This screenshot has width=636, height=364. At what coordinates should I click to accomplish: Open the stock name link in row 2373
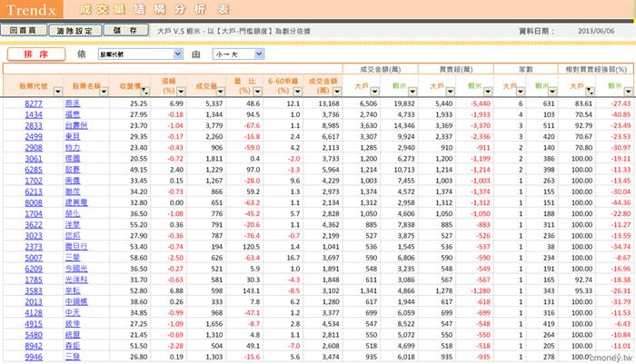point(76,247)
